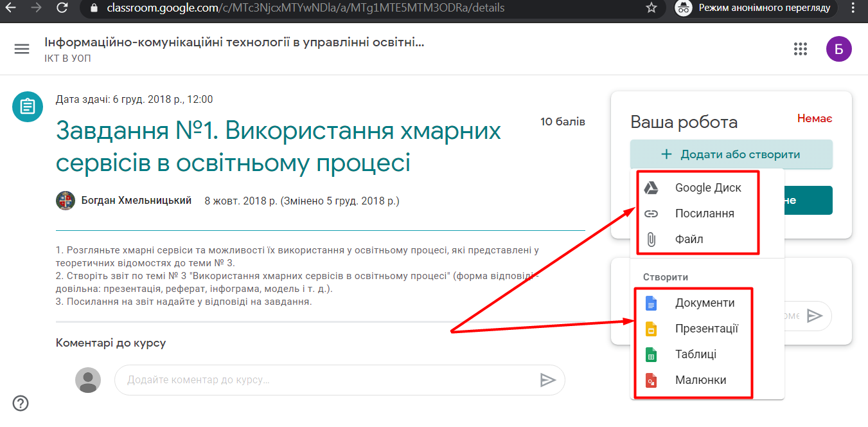Send the course comment
The height and width of the screenshot is (427, 868).
click(547, 380)
